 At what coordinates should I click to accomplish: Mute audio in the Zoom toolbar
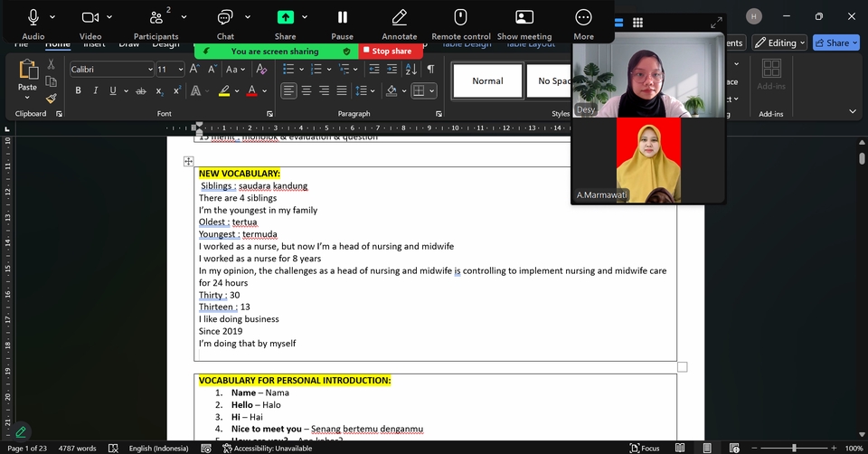coord(33,18)
